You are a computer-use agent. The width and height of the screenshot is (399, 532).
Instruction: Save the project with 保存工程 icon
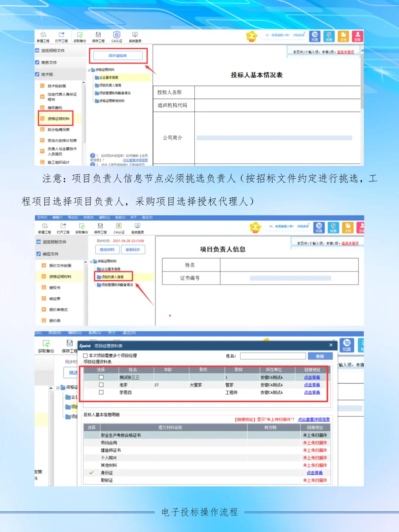[99, 36]
